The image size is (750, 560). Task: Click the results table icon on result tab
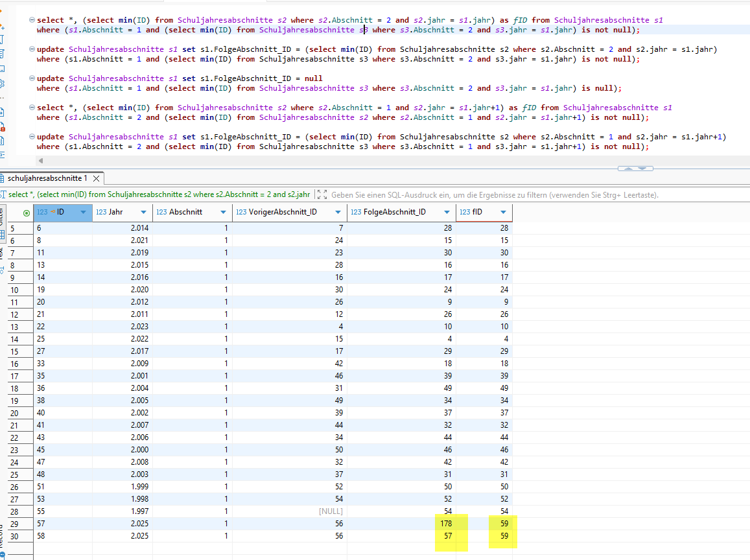coord(3,178)
